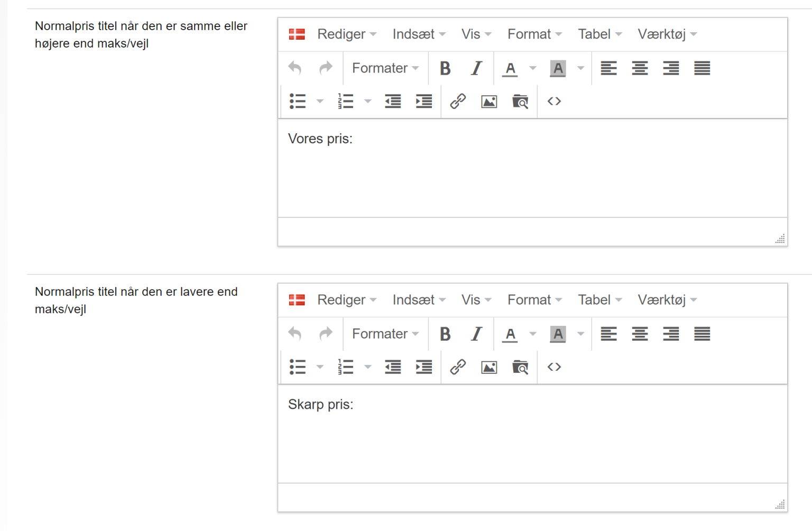Screen dimensions: 812x531
Task: Insert a link in the 'Skarp pris' editor
Action: pos(458,367)
